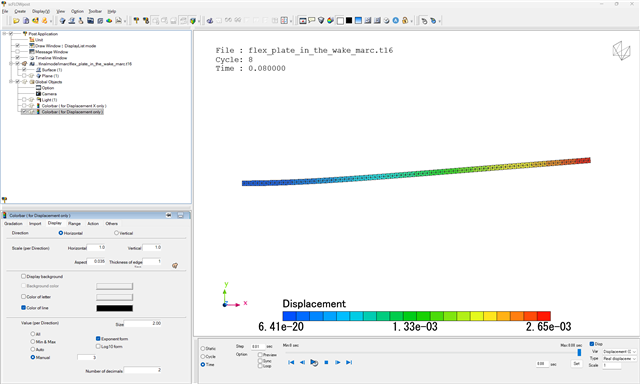Screen dimensions: 640x384
Task: Stop the animation playback
Action: pos(326,362)
